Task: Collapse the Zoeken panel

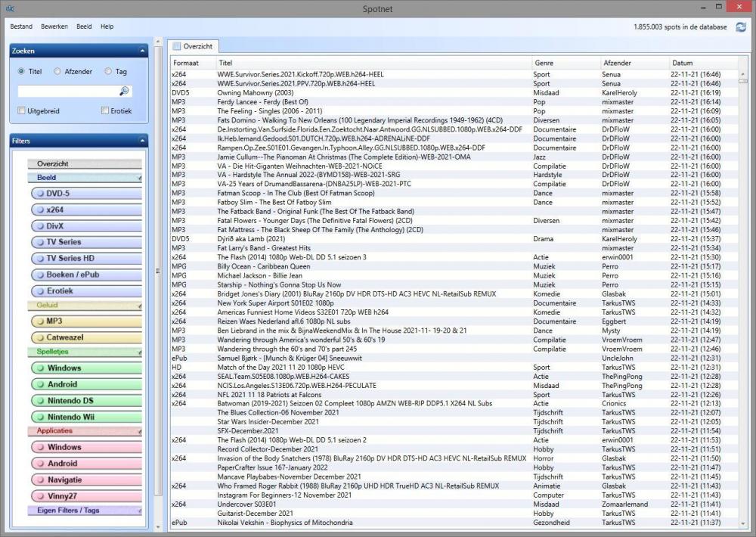Action: coord(142,51)
